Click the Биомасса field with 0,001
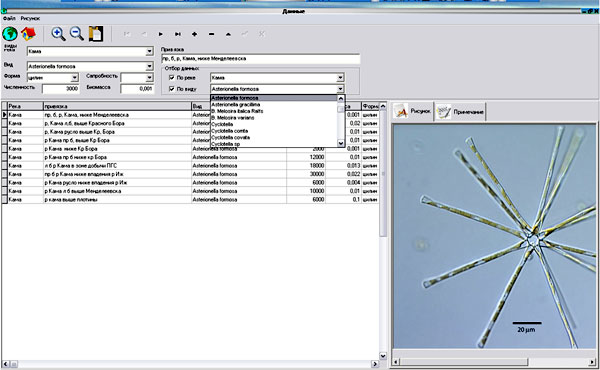 (137, 88)
